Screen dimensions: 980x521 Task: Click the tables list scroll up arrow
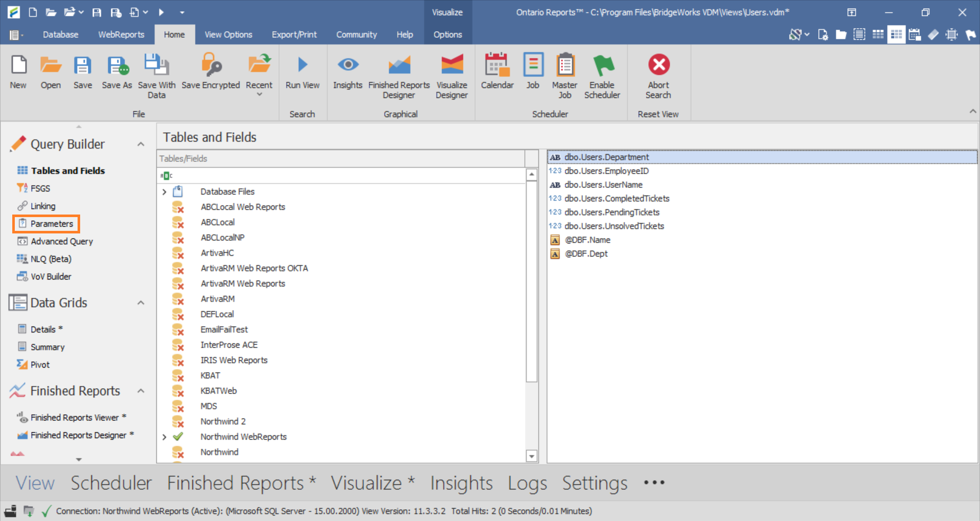click(x=531, y=175)
